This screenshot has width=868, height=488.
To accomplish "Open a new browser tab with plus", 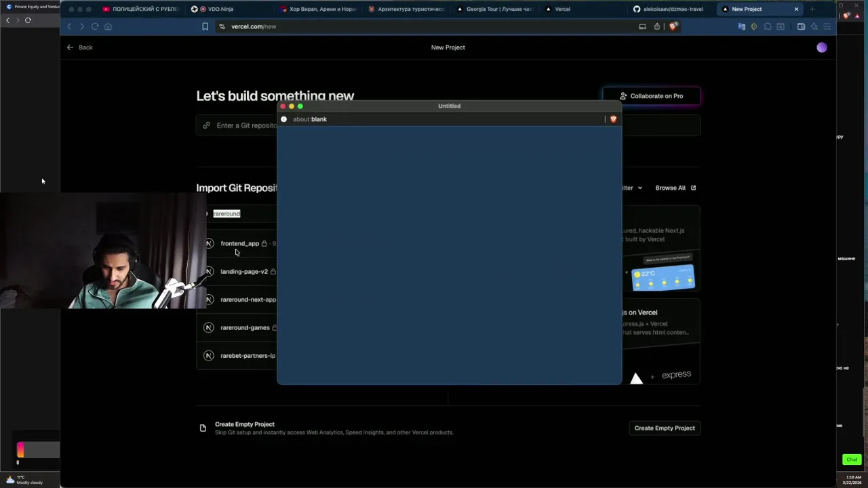I will [x=812, y=9].
